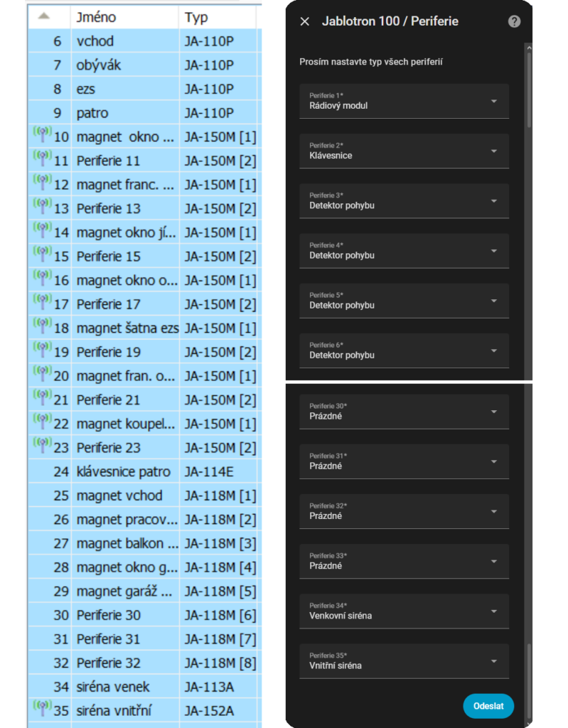The width and height of the screenshot is (568, 728).
Task: Select the klávesnice patro row
Action: tap(123, 471)
